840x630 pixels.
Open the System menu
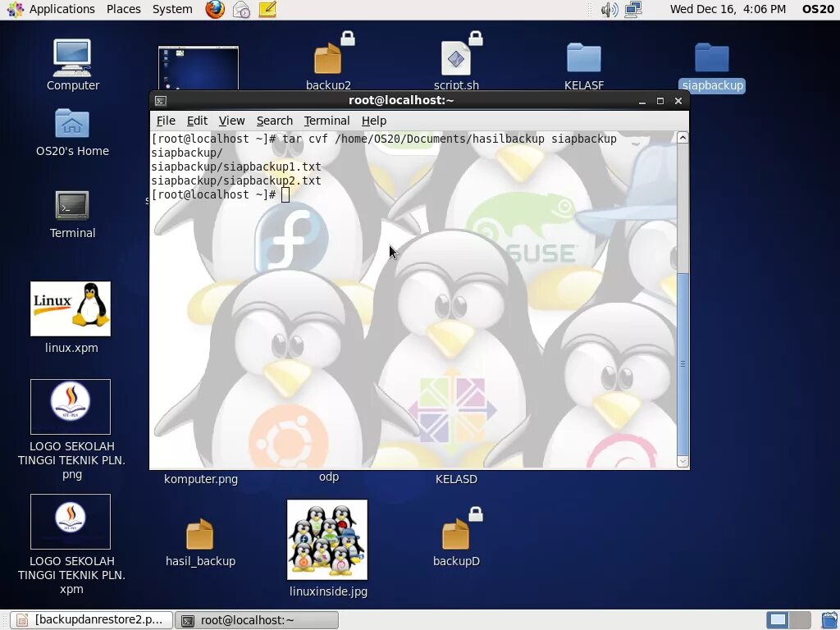click(172, 9)
